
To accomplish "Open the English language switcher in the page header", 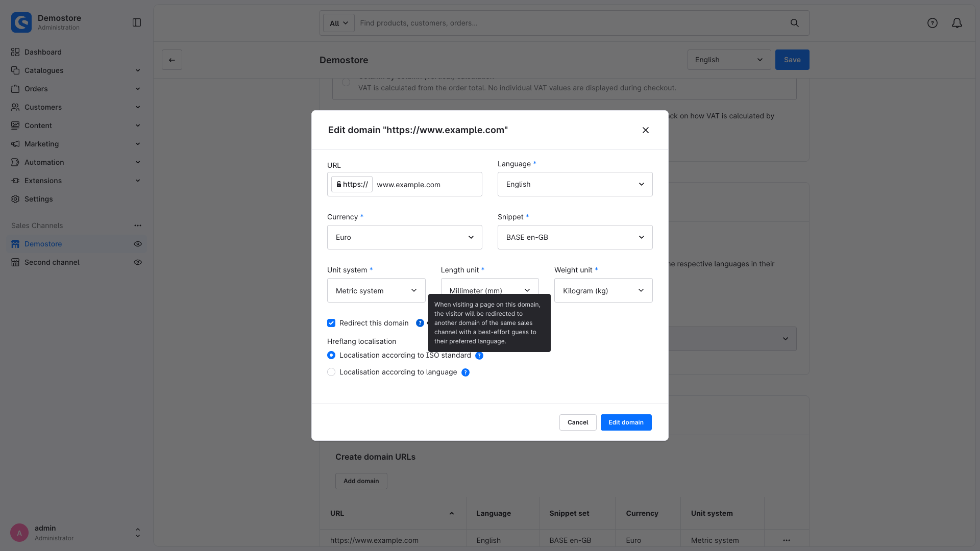I will pyautogui.click(x=729, y=60).
